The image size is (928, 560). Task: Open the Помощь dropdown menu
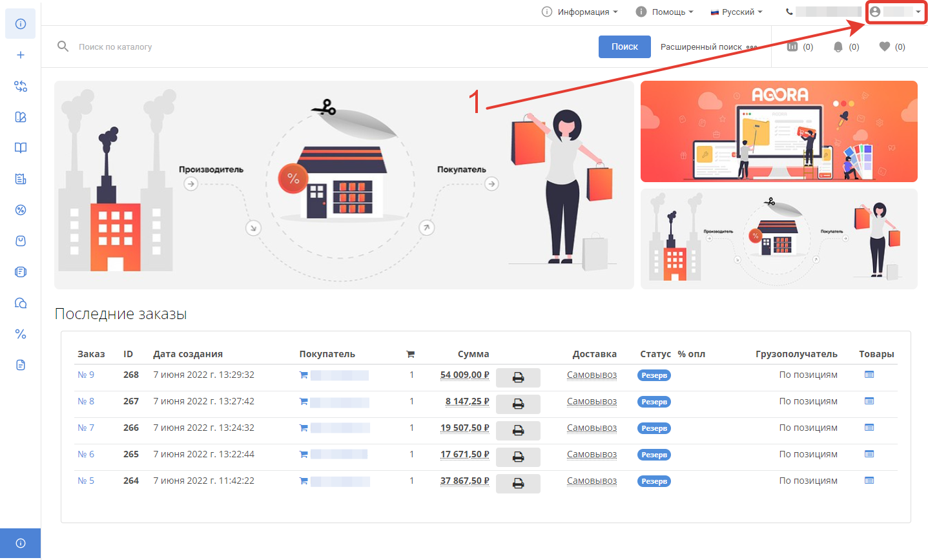point(665,12)
